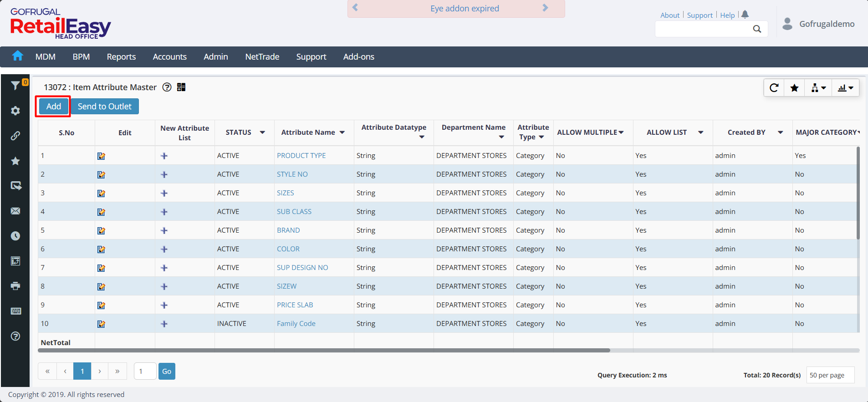Open the Reports menu
The height and width of the screenshot is (402, 868).
pyautogui.click(x=121, y=57)
